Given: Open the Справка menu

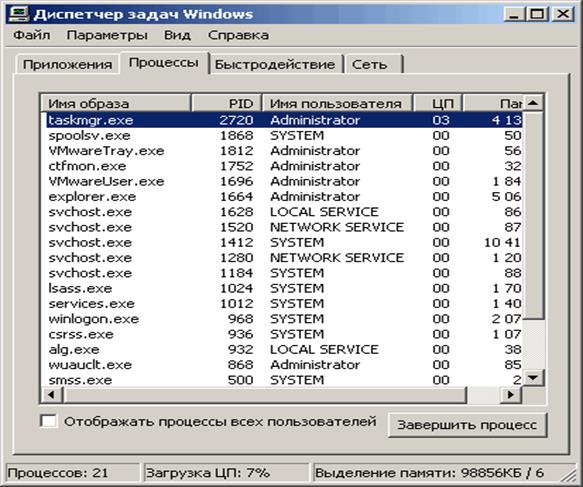Looking at the screenshot, I should click(x=238, y=35).
